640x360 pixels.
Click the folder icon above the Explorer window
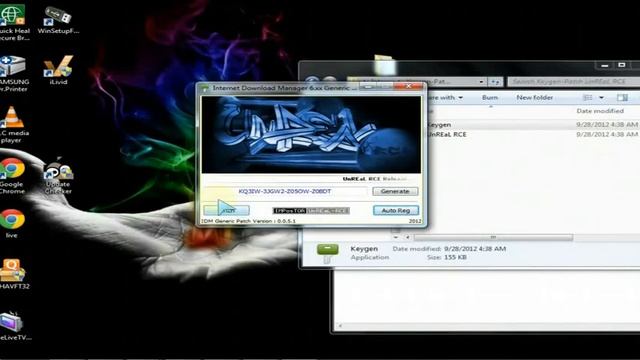384,64
